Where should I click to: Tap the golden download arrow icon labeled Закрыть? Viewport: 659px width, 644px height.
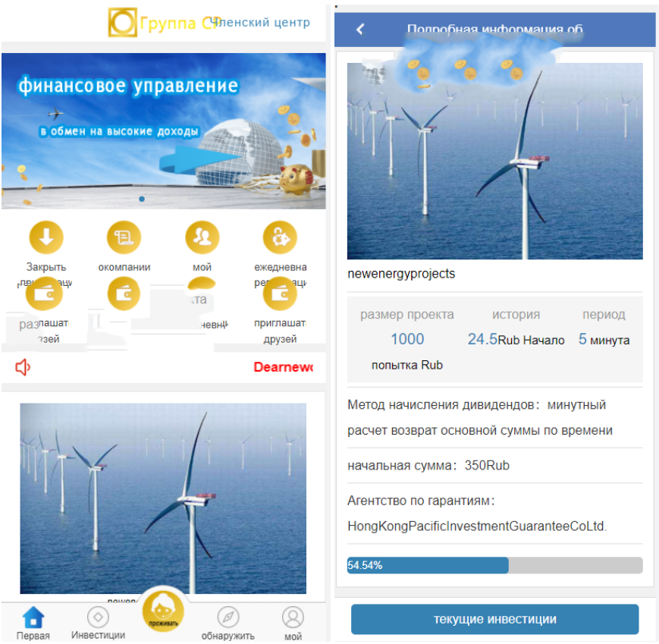[46, 237]
